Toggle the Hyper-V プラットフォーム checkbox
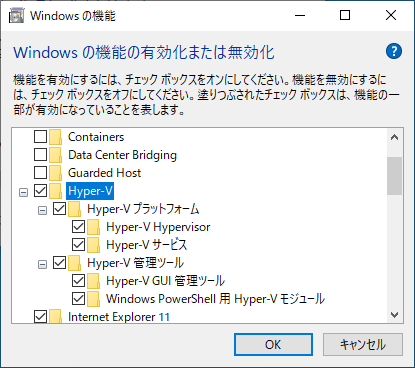This screenshot has width=415, height=368. tap(59, 208)
